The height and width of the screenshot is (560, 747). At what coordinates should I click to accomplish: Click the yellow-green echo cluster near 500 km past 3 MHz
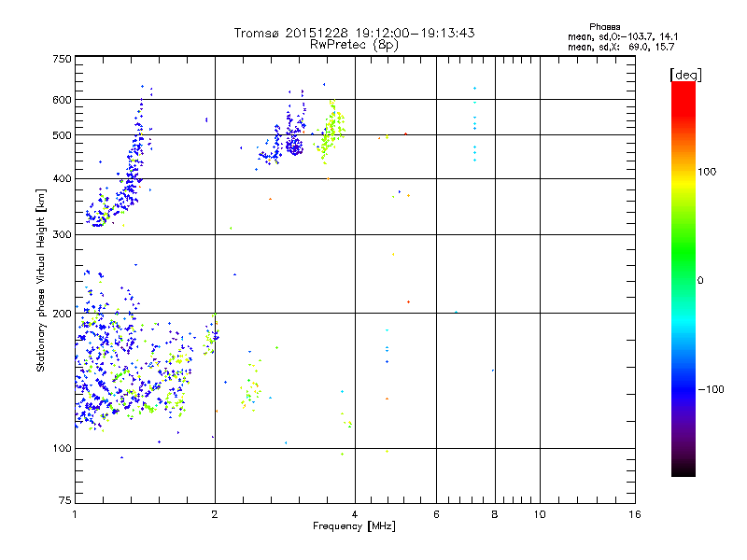[331, 131]
